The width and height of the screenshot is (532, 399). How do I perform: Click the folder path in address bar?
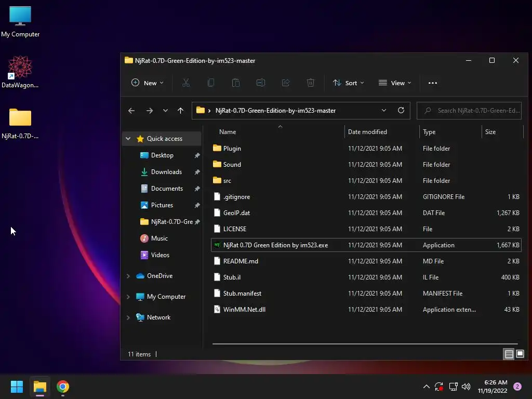tap(275, 111)
